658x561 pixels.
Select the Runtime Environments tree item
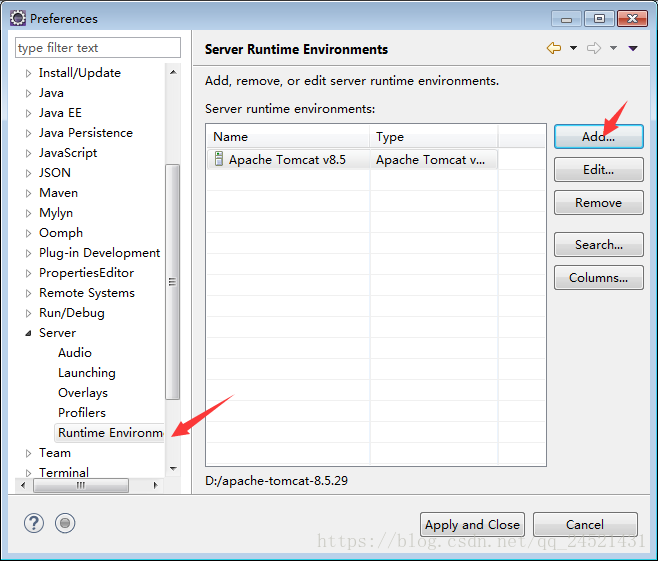click(x=111, y=433)
